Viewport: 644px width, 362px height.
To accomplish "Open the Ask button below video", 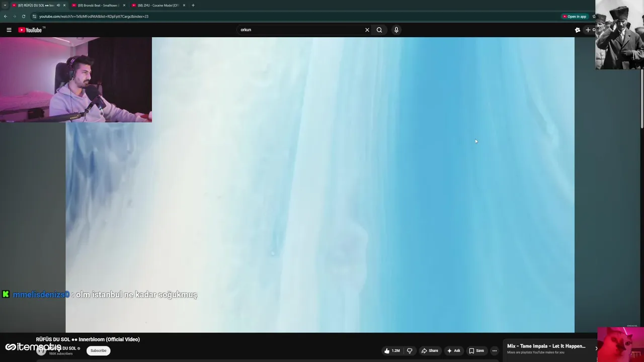I will [453, 351].
